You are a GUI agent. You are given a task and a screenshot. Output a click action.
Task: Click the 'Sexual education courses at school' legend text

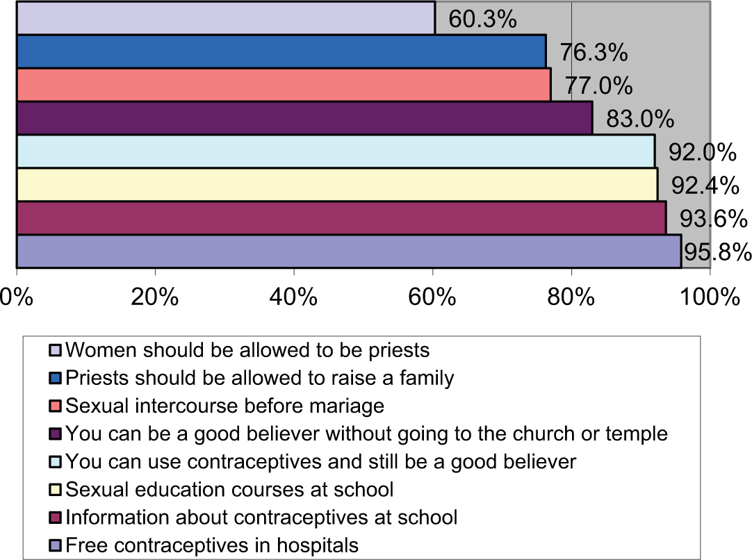229,490
